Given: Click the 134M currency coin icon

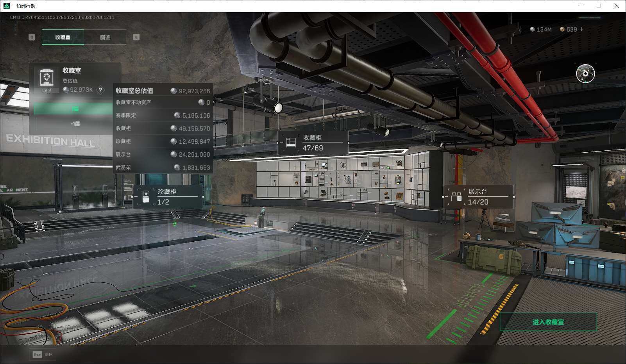Looking at the screenshot, I should (x=532, y=29).
